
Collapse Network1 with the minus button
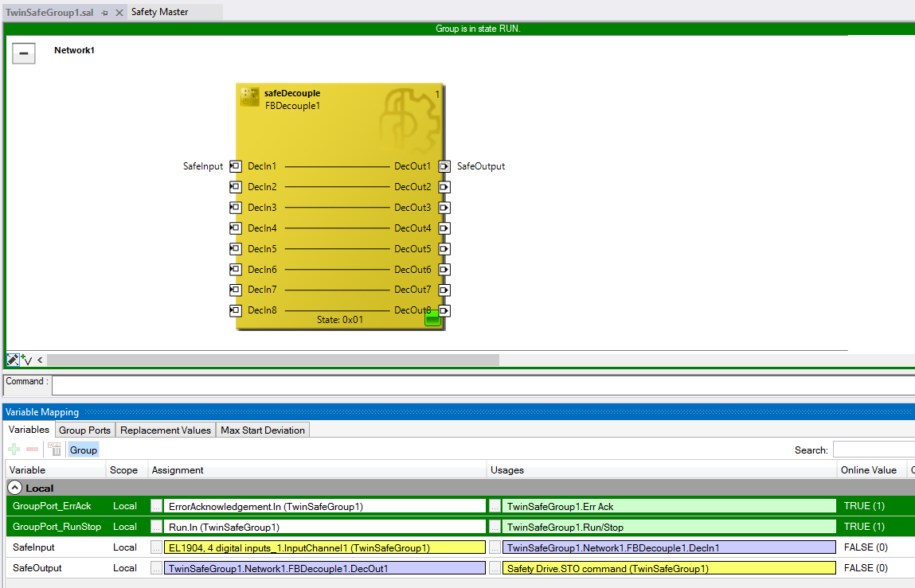click(24, 53)
